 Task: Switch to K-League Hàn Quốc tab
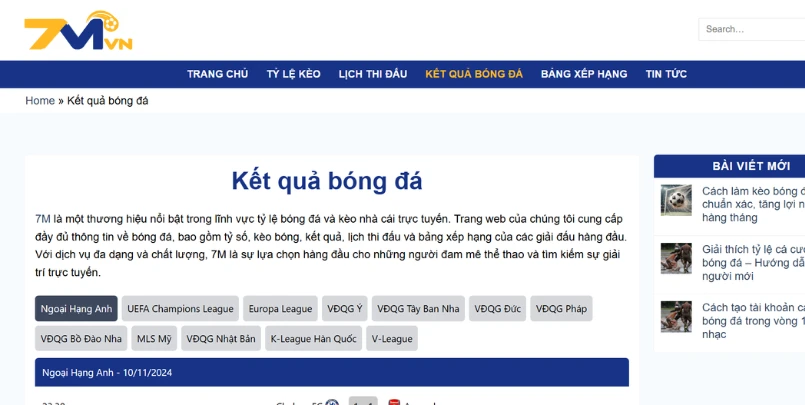(x=312, y=338)
